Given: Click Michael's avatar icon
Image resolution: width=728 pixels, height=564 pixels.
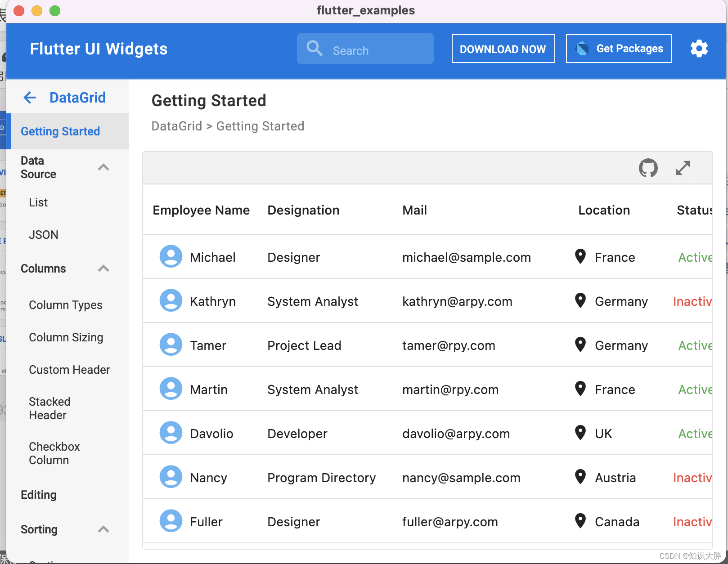Looking at the screenshot, I should coord(171,256).
